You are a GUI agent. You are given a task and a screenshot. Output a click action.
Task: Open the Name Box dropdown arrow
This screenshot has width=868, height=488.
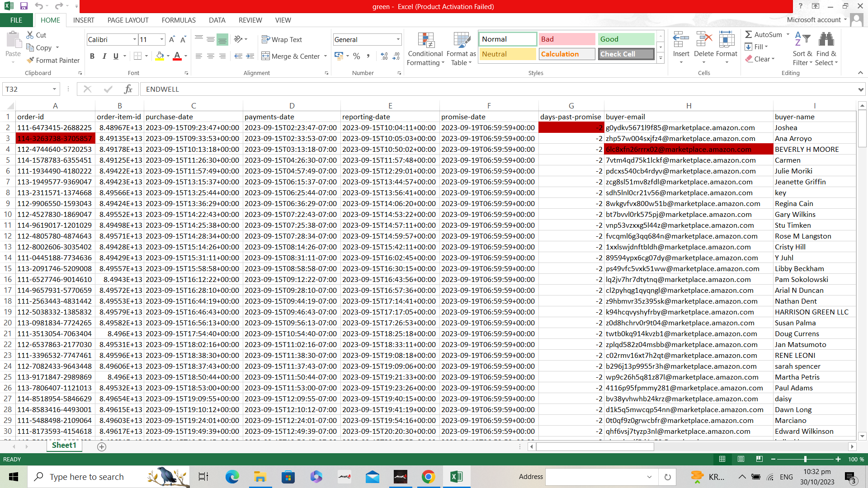(x=54, y=89)
